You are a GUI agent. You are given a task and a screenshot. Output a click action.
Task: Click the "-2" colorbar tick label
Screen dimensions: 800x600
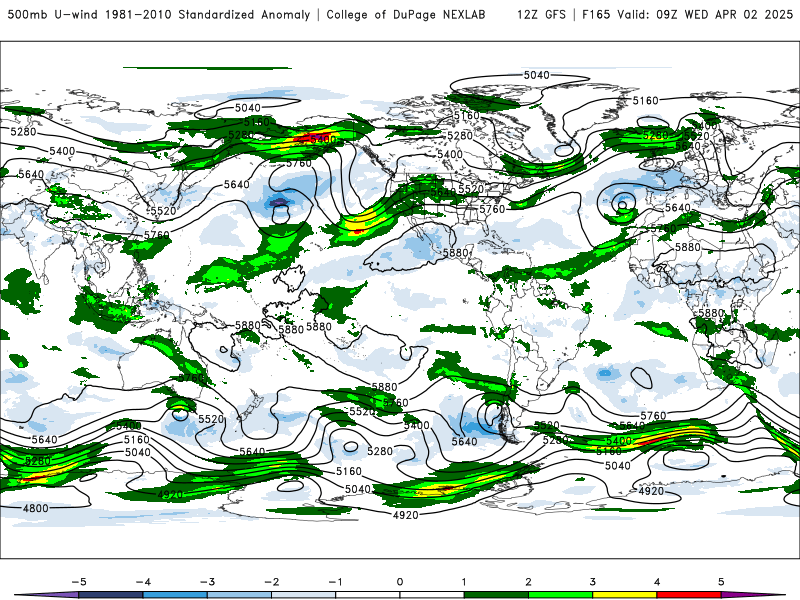click(271, 582)
